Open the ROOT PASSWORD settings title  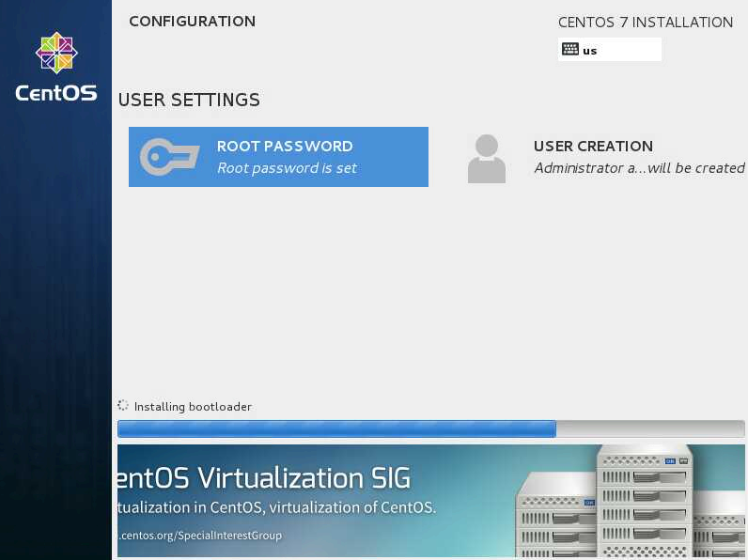(285, 147)
